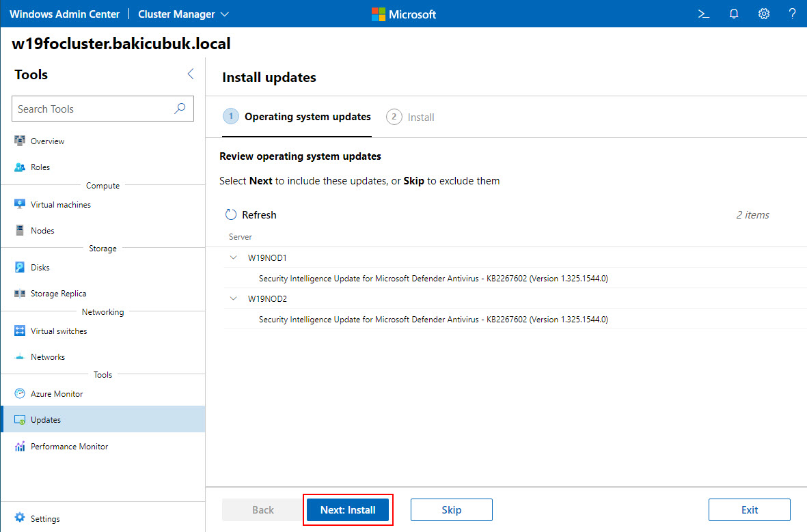Viewport: 807px width, 532px height.
Task: Click Skip button
Action: (452, 510)
